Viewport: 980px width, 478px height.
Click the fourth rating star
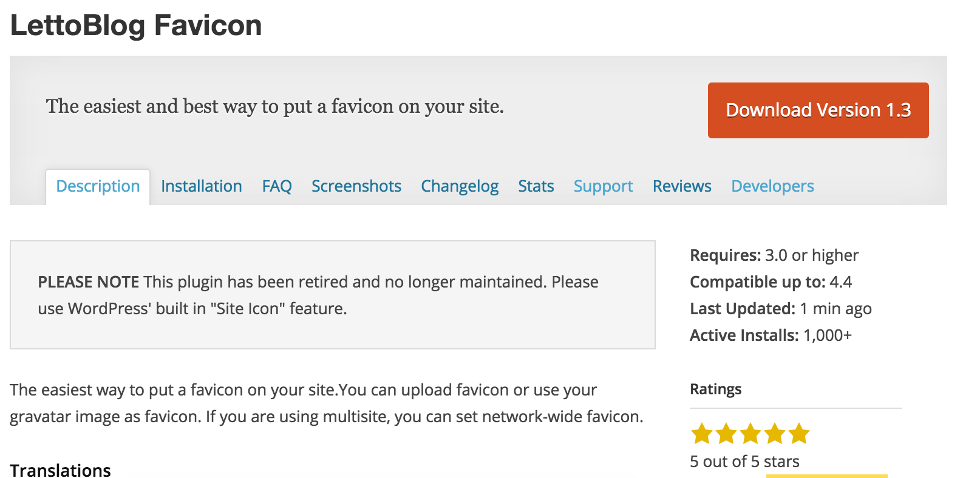coord(775,434)
